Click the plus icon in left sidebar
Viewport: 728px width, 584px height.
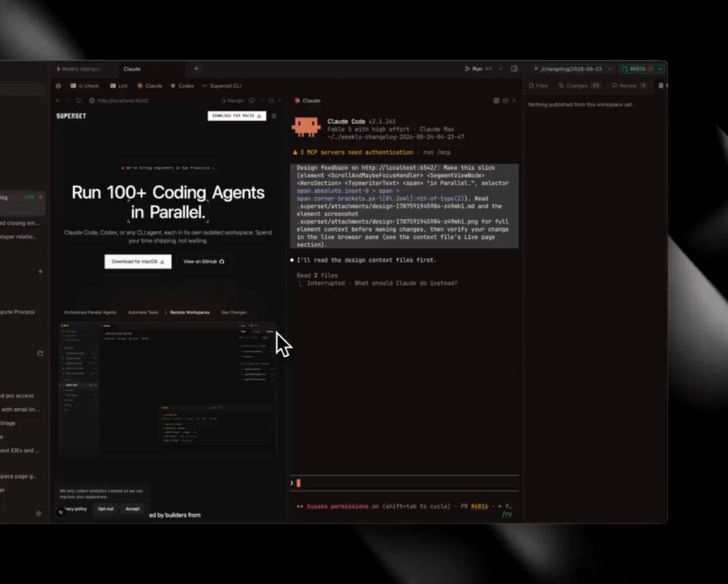(41, 272)
